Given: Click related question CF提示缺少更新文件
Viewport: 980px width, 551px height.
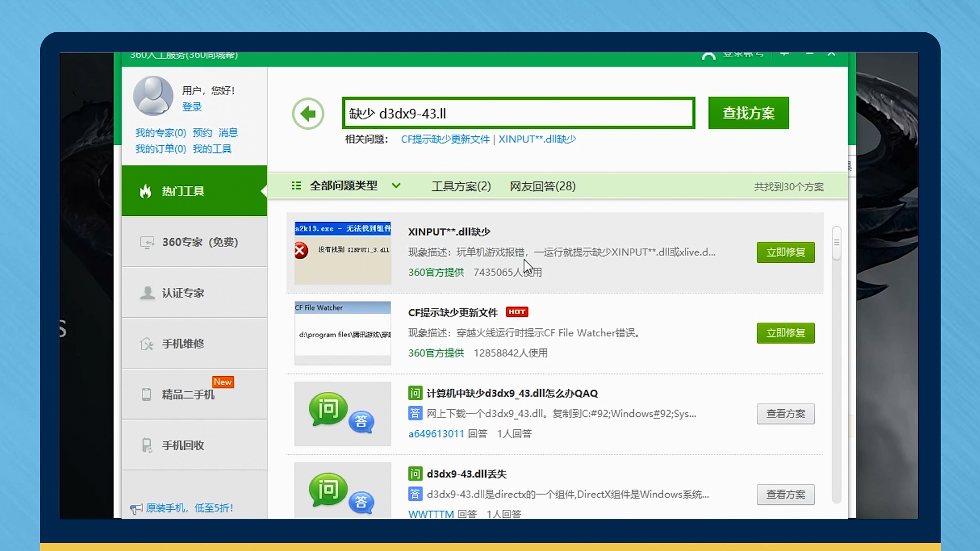Looking at the screenshot, I should [445, 139].
